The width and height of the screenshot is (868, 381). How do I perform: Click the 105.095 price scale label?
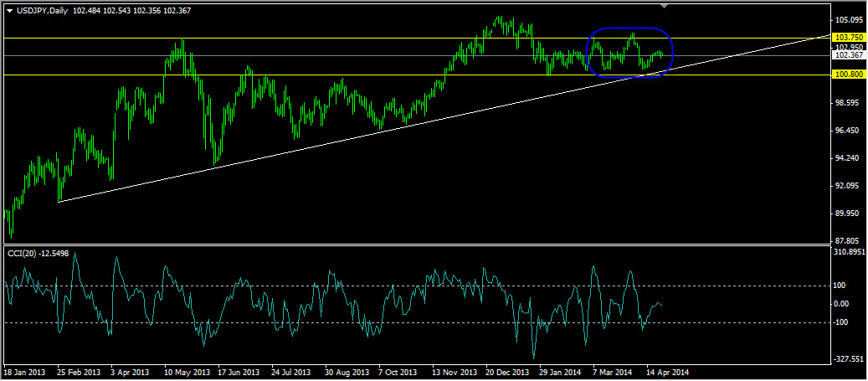pos(848,20)
